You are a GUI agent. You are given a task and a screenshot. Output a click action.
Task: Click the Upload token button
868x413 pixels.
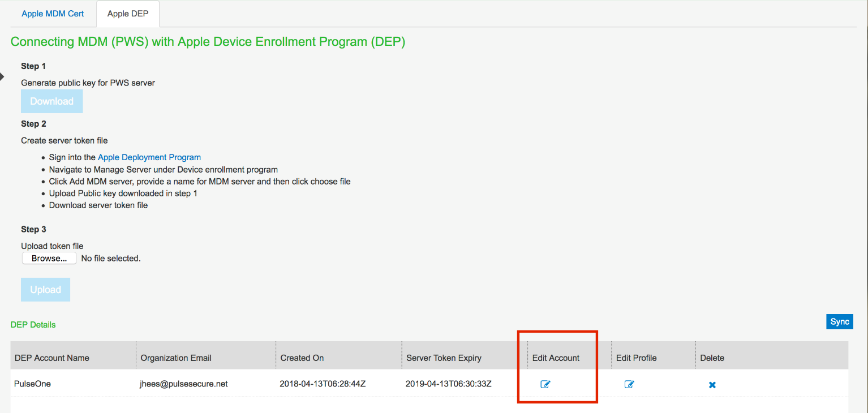pos(46,290)
